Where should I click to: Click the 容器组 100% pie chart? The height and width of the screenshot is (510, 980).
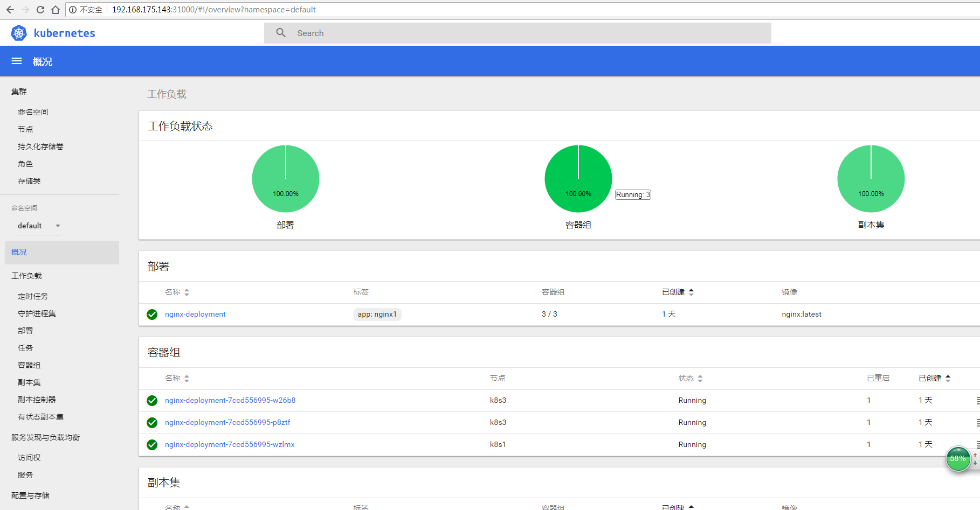[578, 179]
